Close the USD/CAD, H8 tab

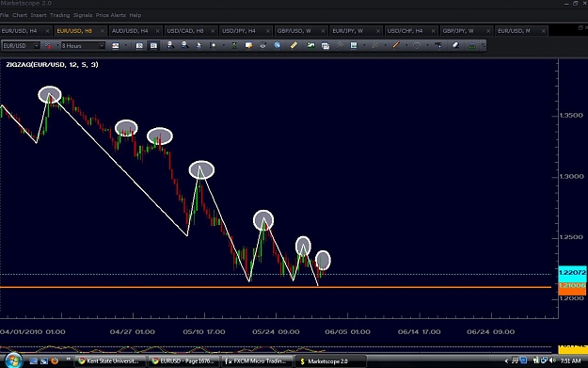tap(213, 31)
